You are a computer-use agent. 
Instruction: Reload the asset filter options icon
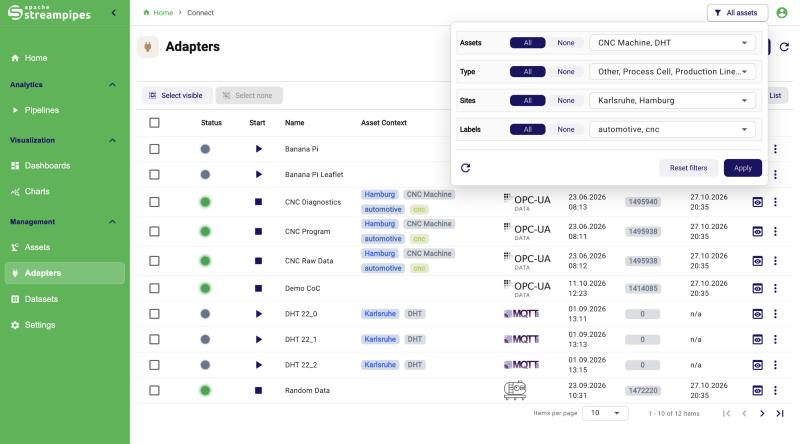click(465, 168)
